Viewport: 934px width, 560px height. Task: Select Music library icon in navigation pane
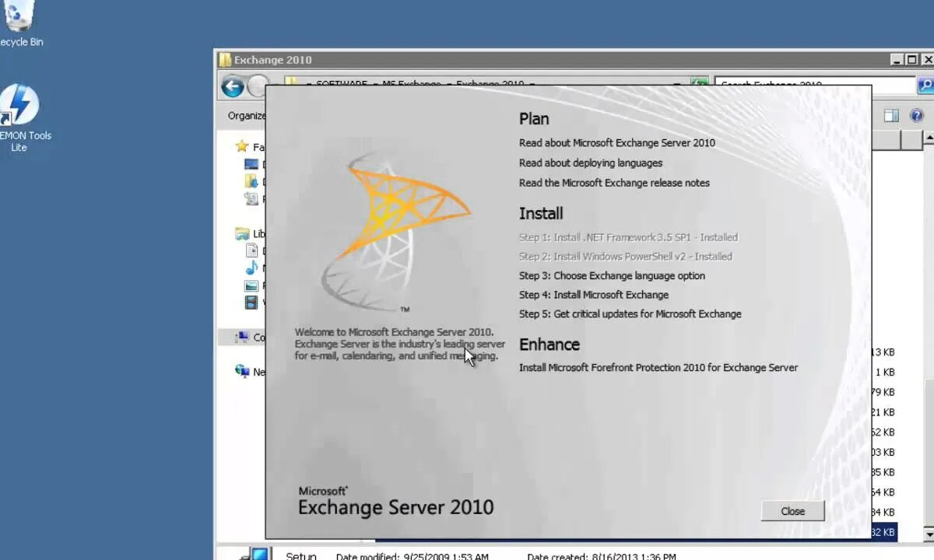click(251, 268)
